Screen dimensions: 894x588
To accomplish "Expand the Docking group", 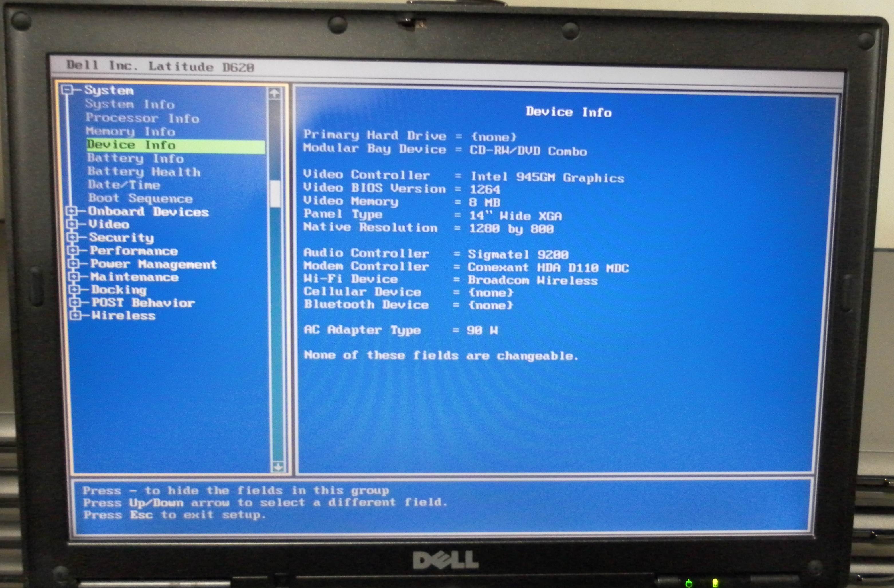I will 74,290.
